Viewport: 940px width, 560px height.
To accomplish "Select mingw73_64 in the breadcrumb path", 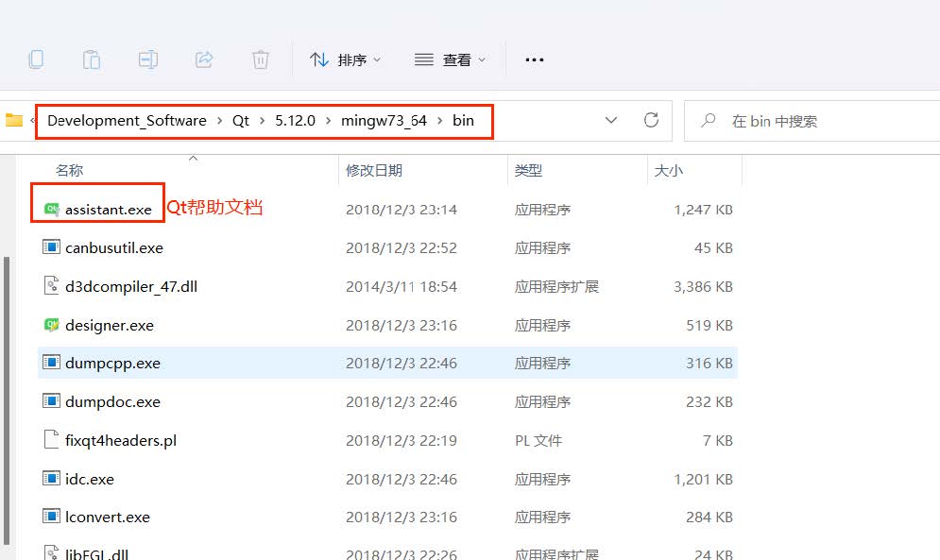I will (384, 121).
